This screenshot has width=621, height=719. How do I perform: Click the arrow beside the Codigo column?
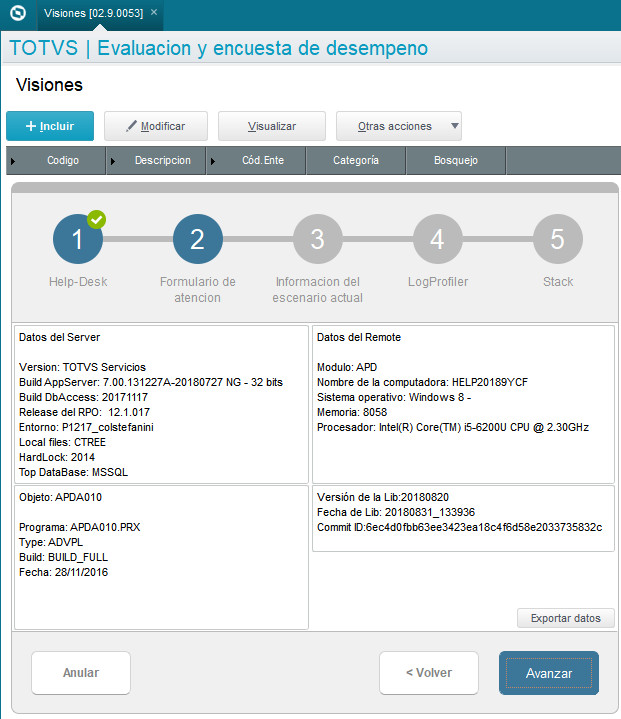pyautogui.click(x=13, y=161)
